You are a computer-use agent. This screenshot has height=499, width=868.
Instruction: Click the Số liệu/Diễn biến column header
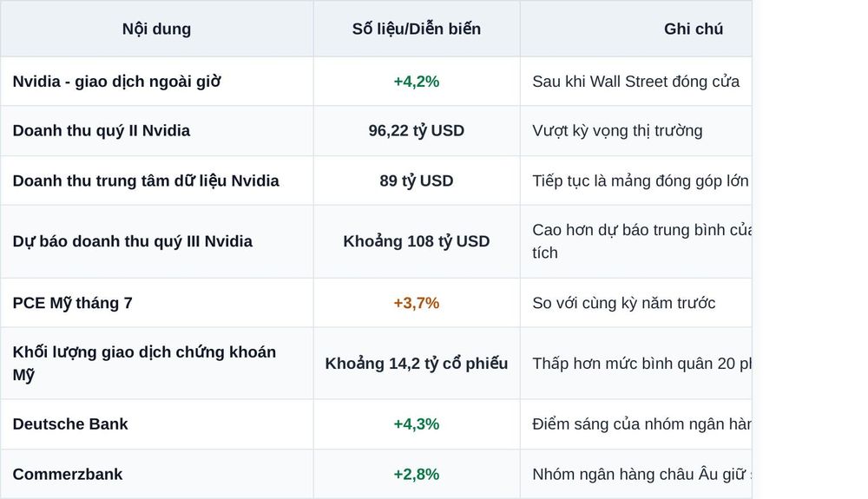click(x=417, y=29)
